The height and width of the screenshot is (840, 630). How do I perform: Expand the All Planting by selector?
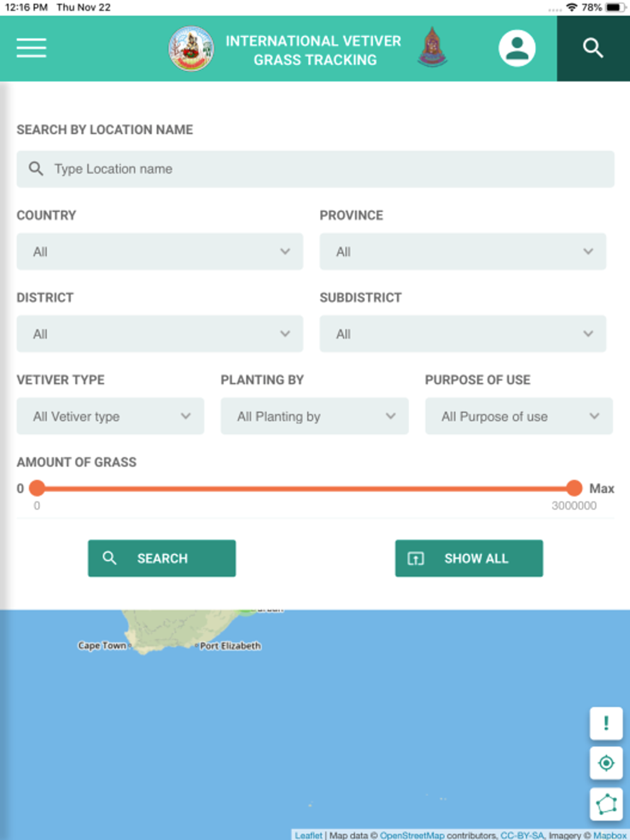coord(314,416)
